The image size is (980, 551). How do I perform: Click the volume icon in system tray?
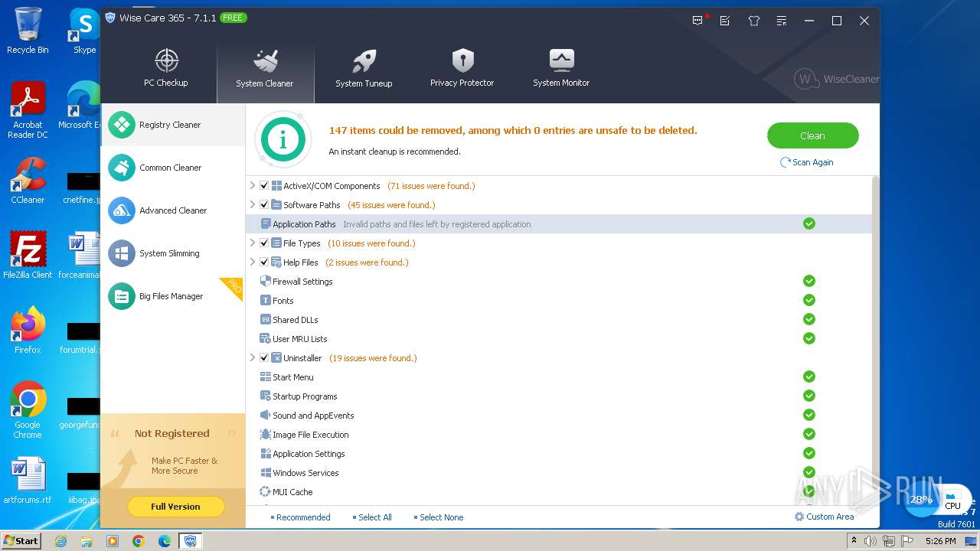point(871,541)
